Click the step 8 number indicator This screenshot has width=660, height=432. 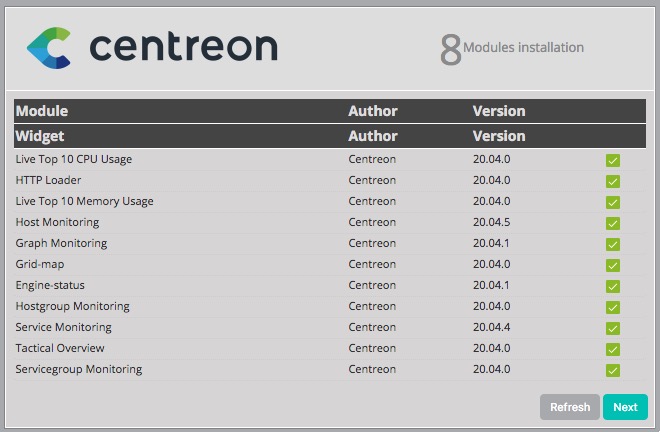point(450,49)
